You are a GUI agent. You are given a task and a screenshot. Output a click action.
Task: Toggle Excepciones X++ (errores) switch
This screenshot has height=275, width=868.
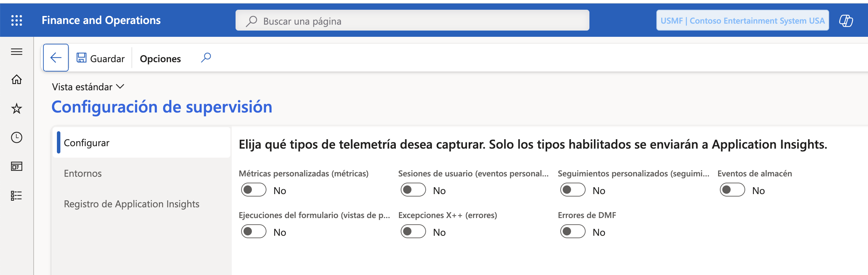413,232
